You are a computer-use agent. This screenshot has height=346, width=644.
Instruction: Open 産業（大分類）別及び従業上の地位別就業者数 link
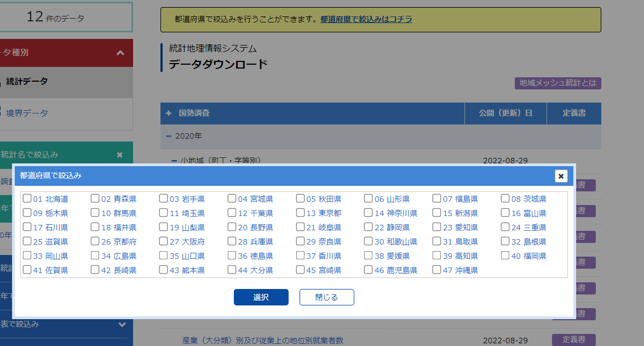point(263,340)
